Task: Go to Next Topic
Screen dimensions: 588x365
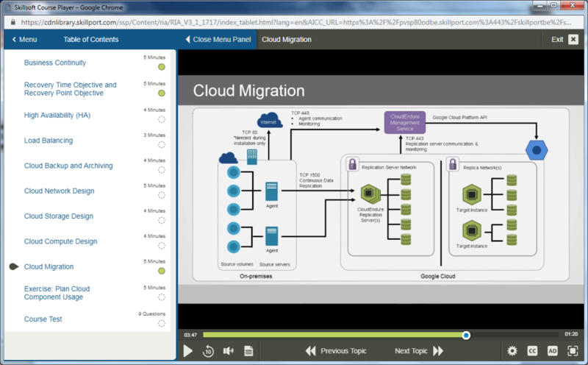Action: 419,351
